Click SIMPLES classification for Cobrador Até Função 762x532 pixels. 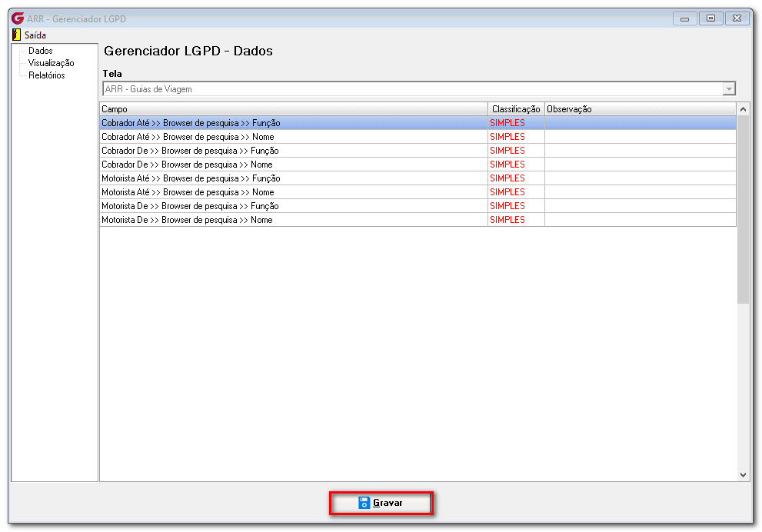point(507,123)
